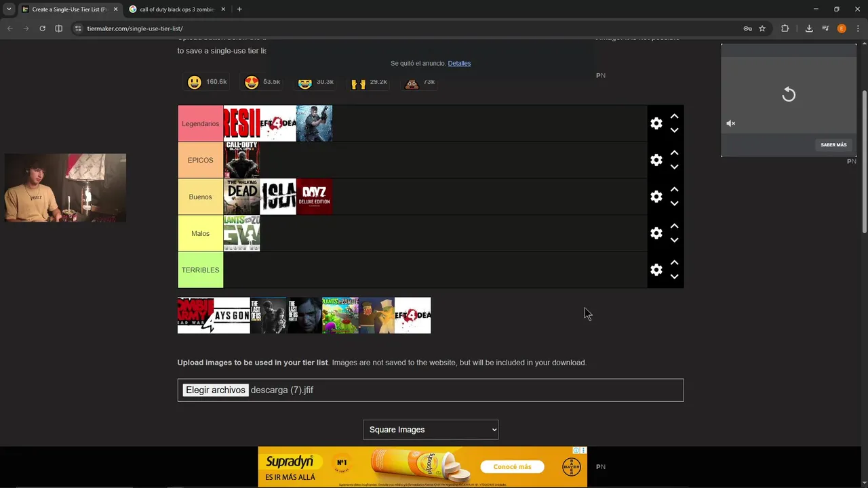This screenshot has height=488, width=868.
Task: Move TERRIBLES row up with its arrow
Action: point(674,263)
